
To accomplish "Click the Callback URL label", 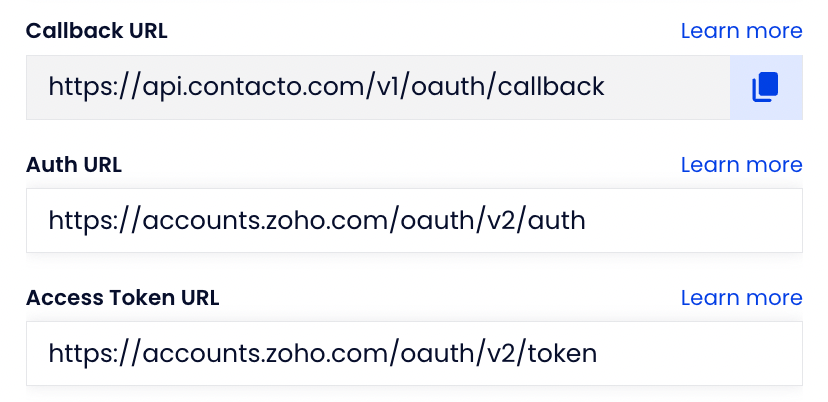I will [97, 31].
